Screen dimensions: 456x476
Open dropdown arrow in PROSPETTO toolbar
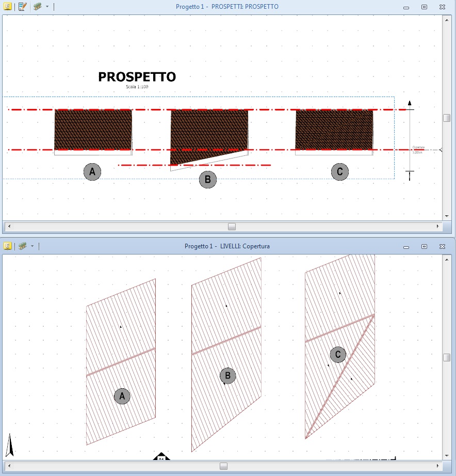tap(47, 7)
